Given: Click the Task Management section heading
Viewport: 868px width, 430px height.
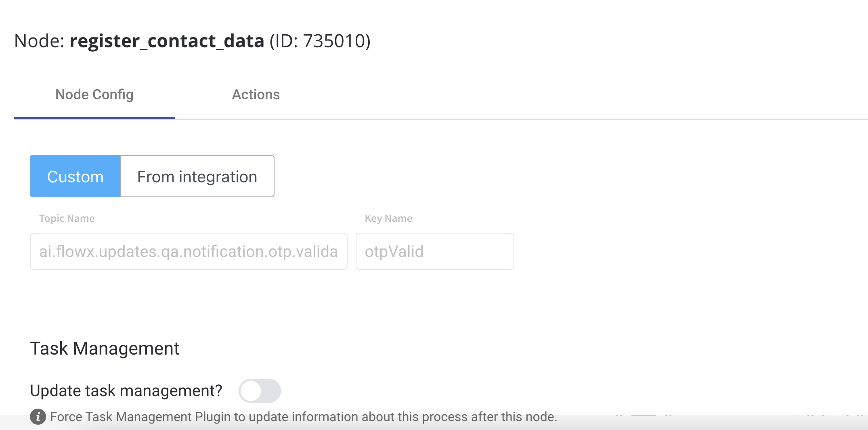Looking at the screenshot, I should (x=105, y=348).
